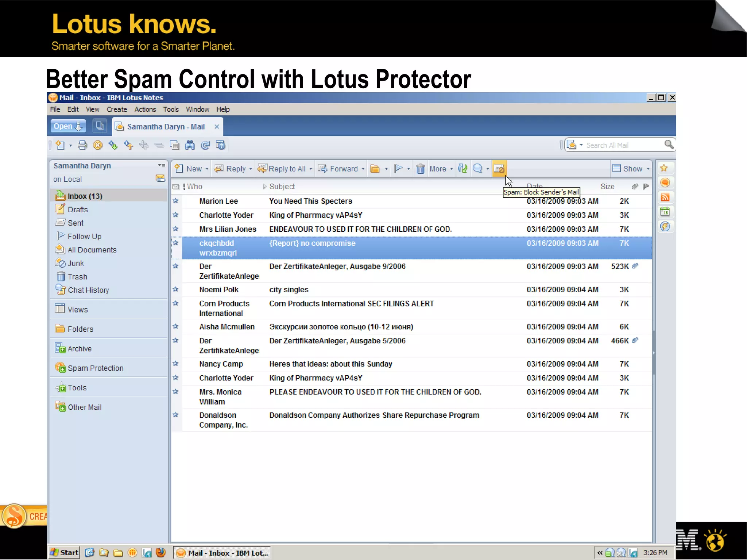747x560 pixels.
Task: Click the Open button
Action: tap(68, 126)
